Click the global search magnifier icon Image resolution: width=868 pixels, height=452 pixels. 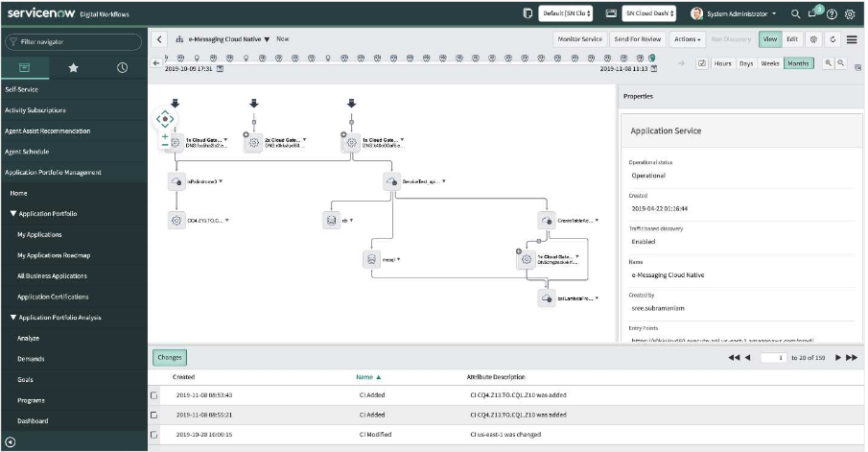795,14
